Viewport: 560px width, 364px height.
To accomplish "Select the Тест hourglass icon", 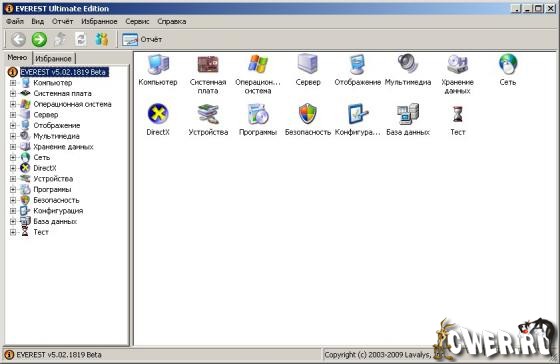I will click(458, 114).
